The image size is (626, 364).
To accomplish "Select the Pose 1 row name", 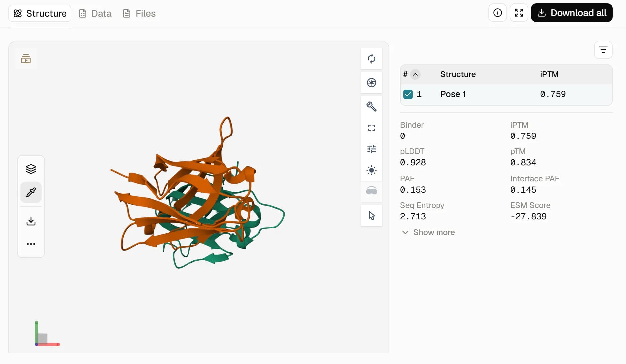I will click(453, 94).
